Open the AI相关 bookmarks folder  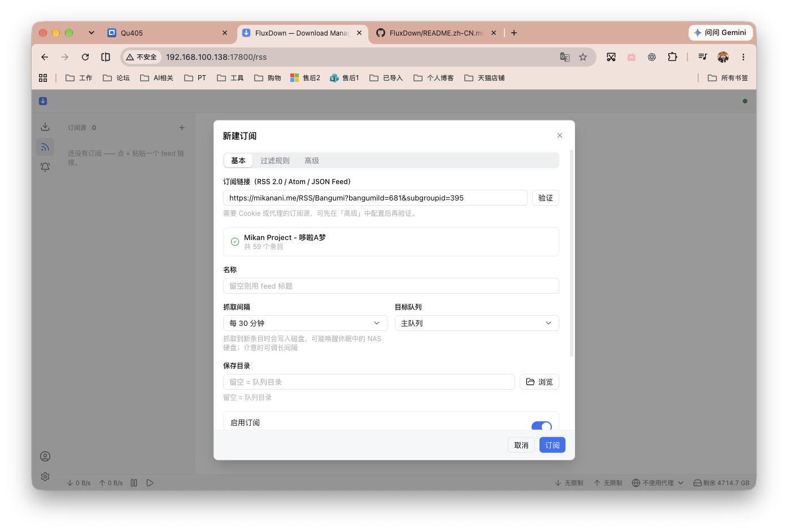157,78
